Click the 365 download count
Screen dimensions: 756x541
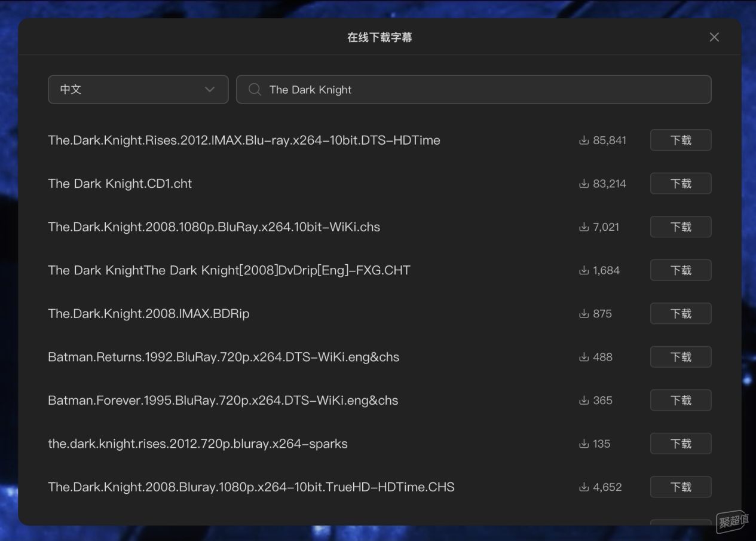coord(602,401)
